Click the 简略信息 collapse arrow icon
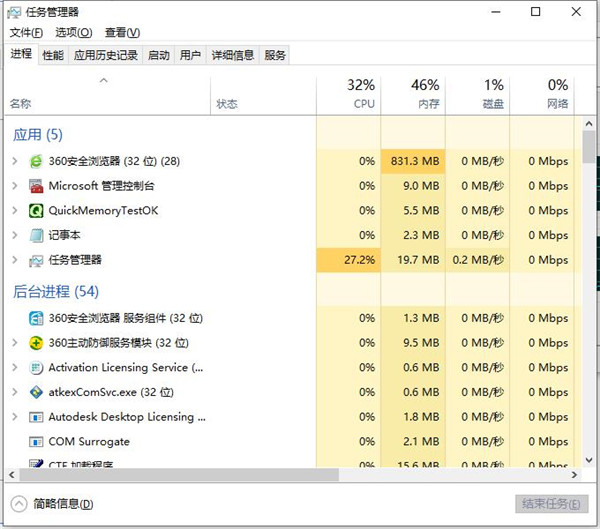Viewport: 600px width, 529px height. (x=19, y=504)
